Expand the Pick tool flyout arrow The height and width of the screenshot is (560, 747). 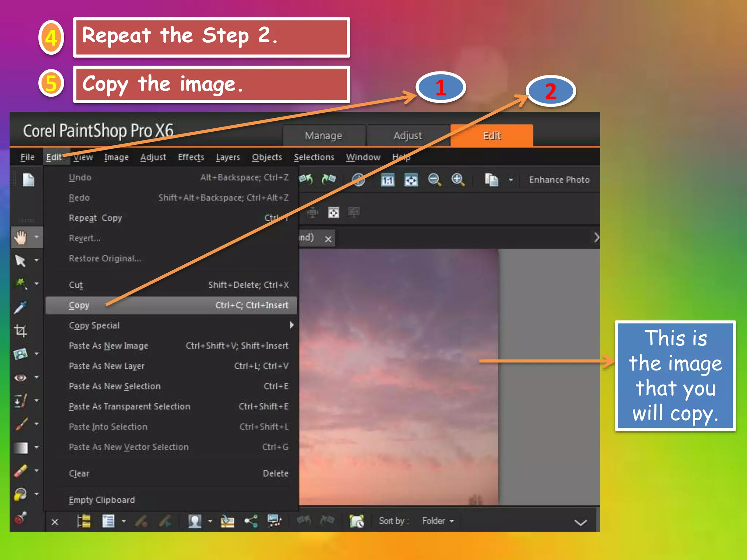[36, 260]
